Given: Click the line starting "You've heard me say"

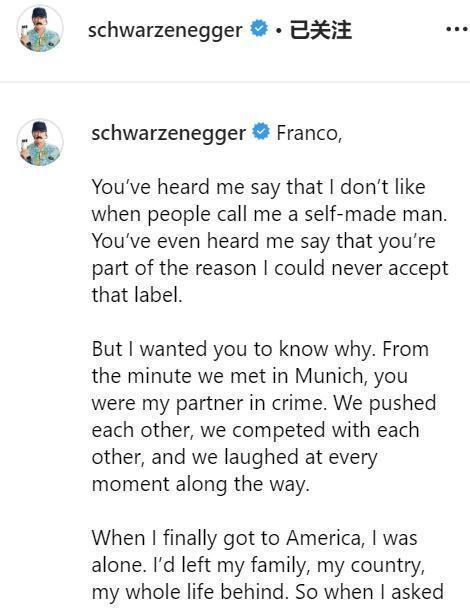Looking at the screenshot, I should [x=259, y=188].
